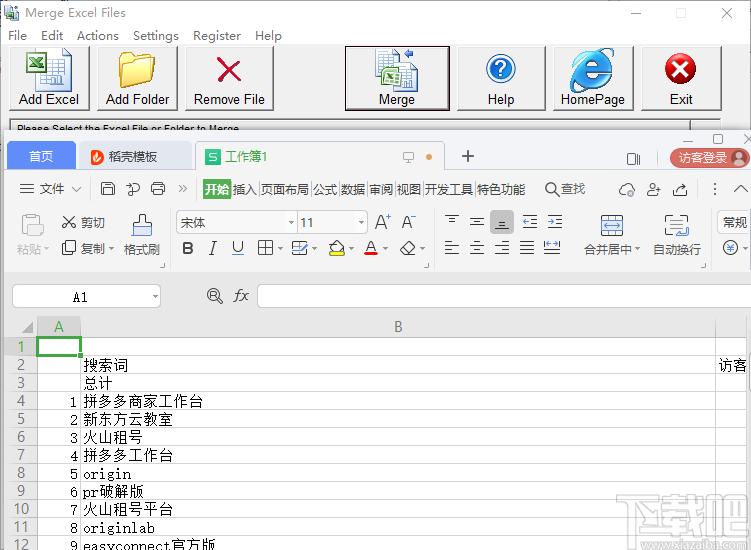Open the fill color dropdown arrow
The width and height of the screenshot is (751, 550).
click(x=351, y=249)
